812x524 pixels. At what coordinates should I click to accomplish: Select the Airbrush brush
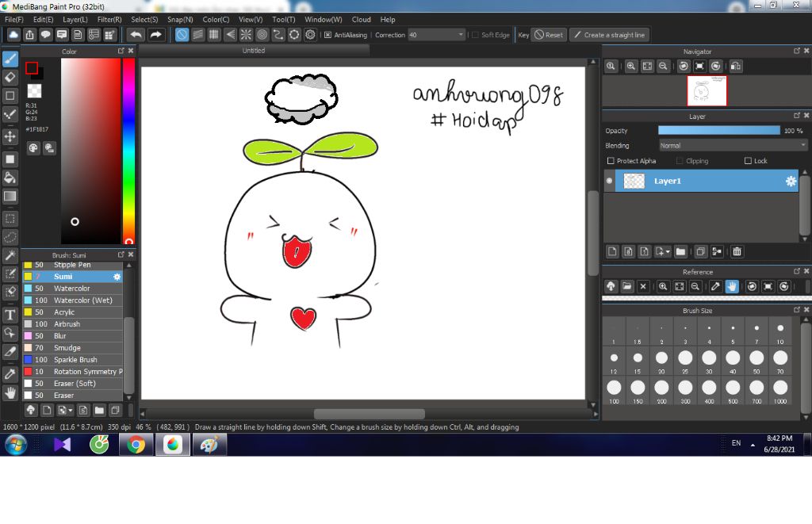click(72, 324)
